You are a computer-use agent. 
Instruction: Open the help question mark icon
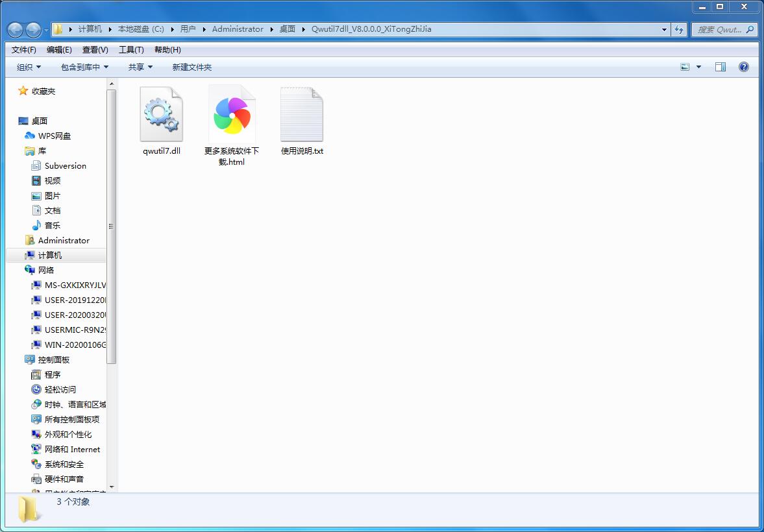(743, 67)
